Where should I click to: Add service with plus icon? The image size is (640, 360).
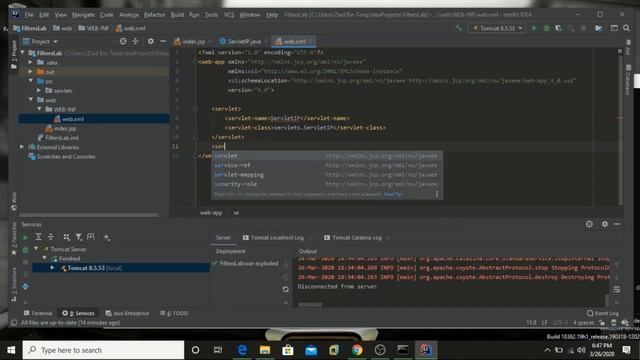107,237
